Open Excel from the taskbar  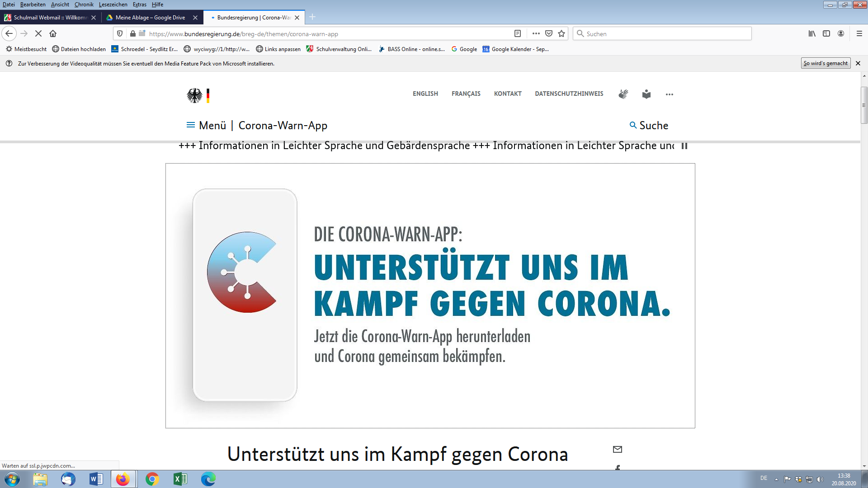click(180, 479)
